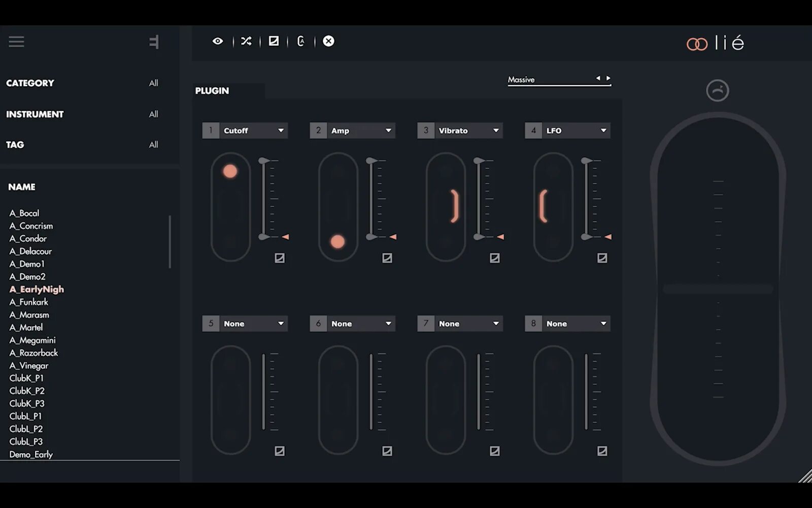Click the previous plugin arrow

coord(598,78)
